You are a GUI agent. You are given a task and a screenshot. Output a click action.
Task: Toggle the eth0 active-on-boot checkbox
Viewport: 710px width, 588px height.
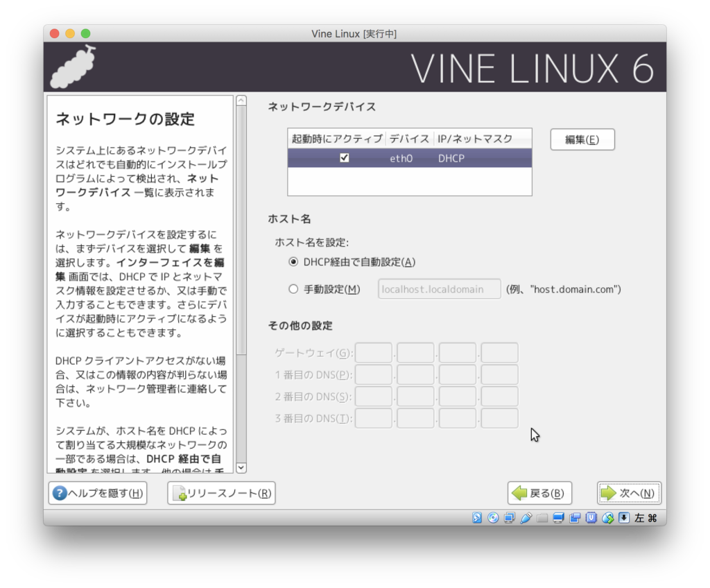pos(344,157)
